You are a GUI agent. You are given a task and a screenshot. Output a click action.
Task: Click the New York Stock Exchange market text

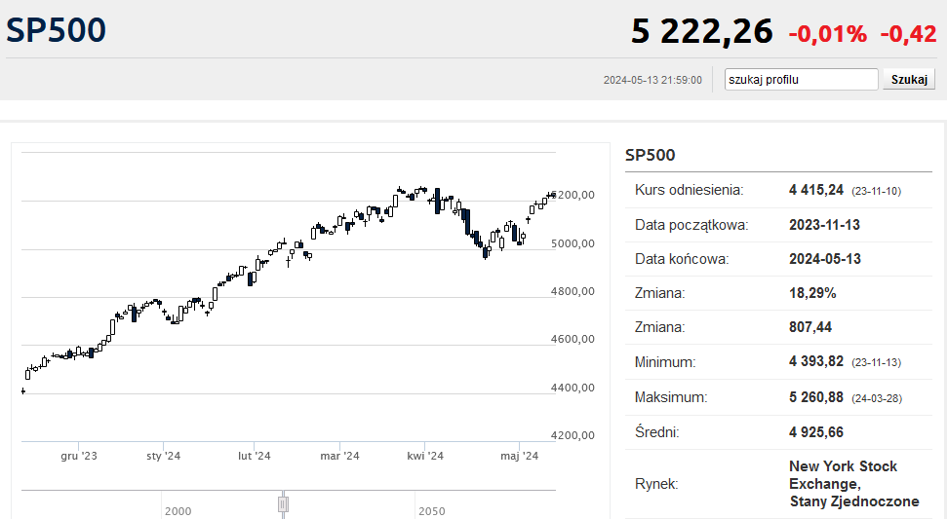(x=843, y=483)
